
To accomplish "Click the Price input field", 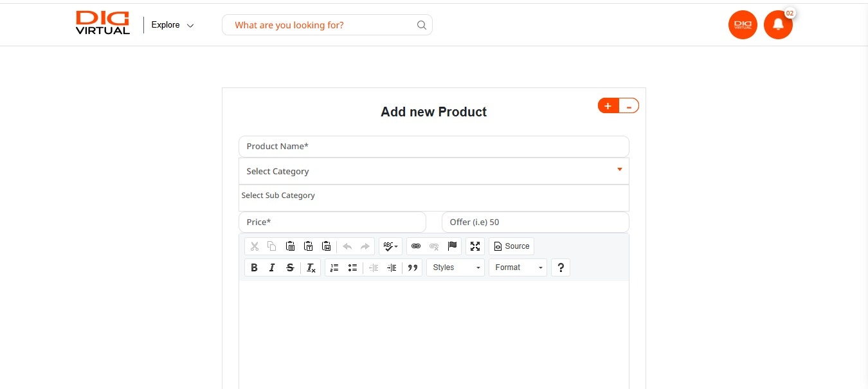I will click(x=332, y=222).
